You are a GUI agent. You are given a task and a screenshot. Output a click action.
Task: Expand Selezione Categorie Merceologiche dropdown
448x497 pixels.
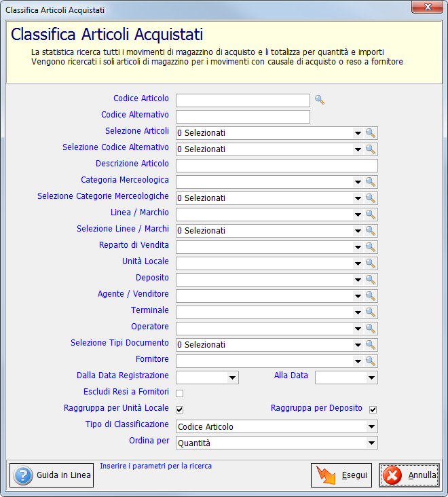coord(358,198)
